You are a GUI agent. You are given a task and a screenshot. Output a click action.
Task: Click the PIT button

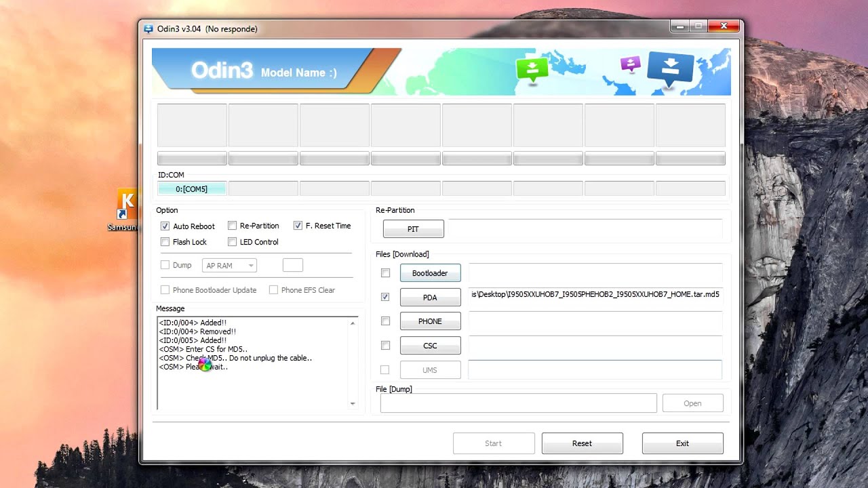(413, 229)
